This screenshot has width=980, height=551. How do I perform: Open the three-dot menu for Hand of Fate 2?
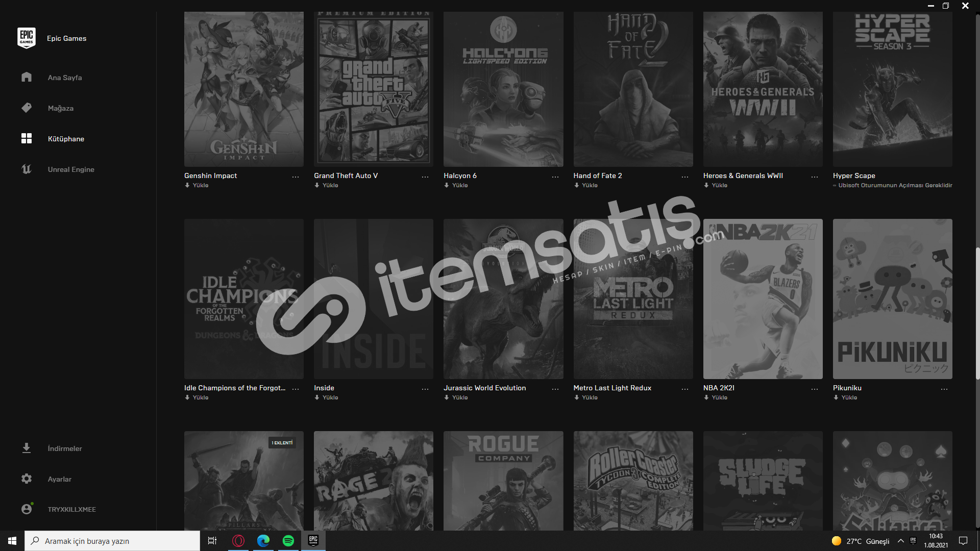(x=685, y=177)
